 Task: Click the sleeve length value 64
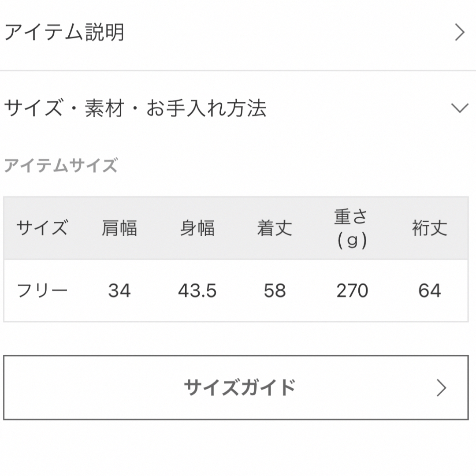coord(430,290)
